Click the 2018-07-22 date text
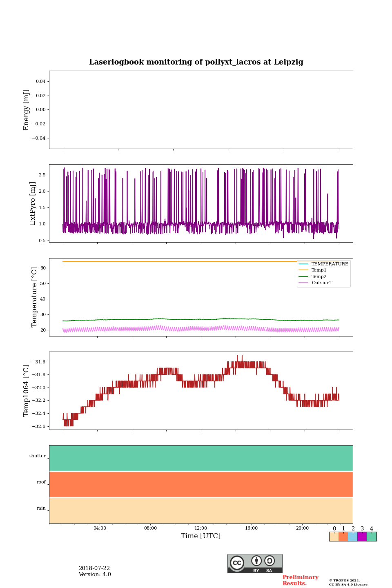Screen dimensions: 392x588 pyautogui.click(x=94, y=568)
